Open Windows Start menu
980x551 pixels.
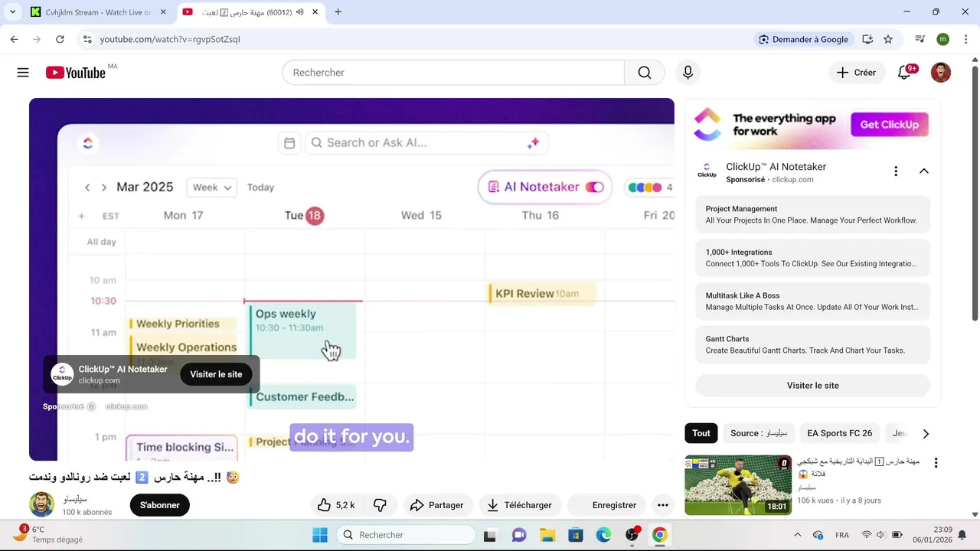click(x=320, y=535)
